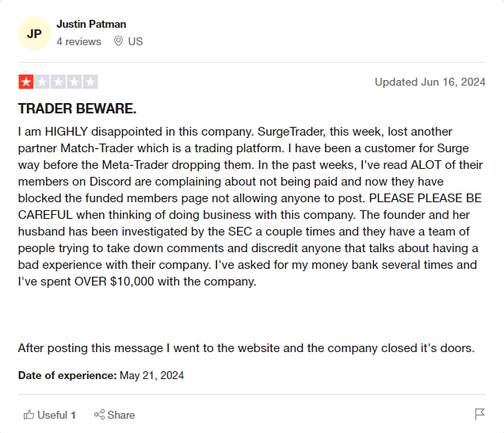Click the share network icon

[99, 415]
